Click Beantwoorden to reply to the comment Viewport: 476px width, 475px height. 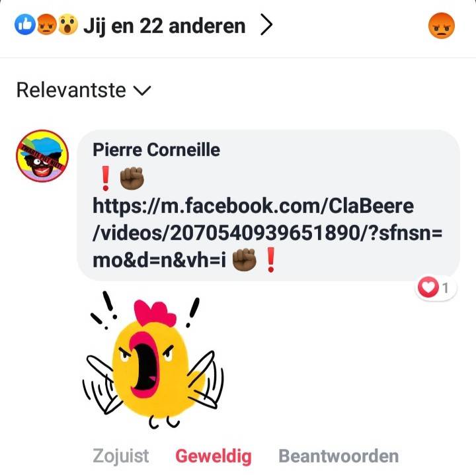coord(338,456)
